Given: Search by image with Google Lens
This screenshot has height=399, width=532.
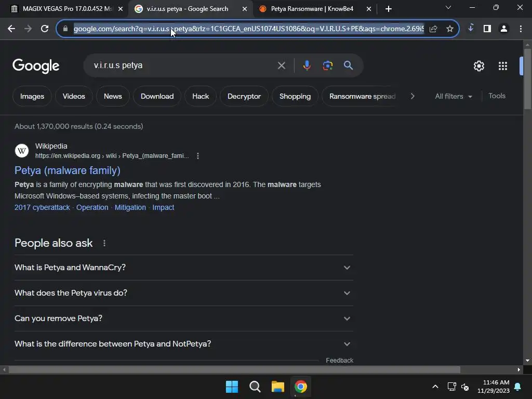Looking at the screenshot, I should (x=327, y=65).
